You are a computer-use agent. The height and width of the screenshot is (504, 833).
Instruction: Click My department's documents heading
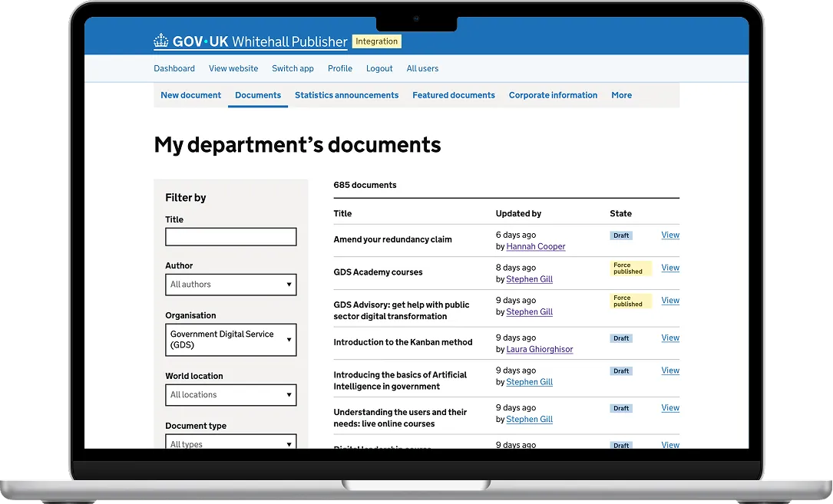point(298,145)
